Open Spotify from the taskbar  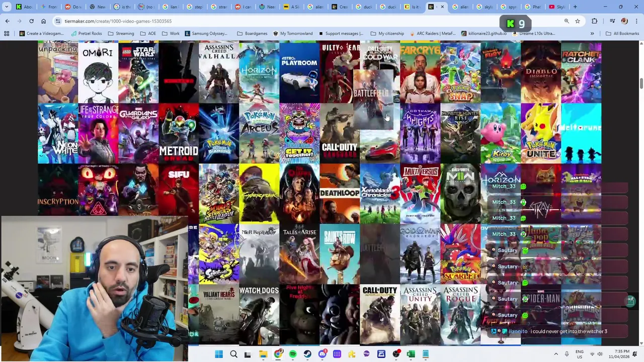coord(293,354)
